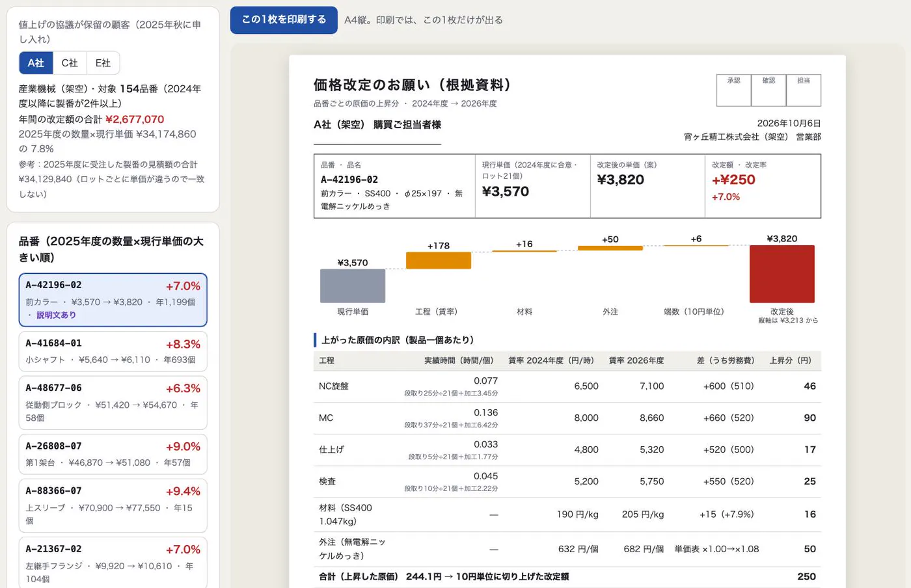
Task: Click the 賃率 2026年度 column header
Action: [636, 360]
